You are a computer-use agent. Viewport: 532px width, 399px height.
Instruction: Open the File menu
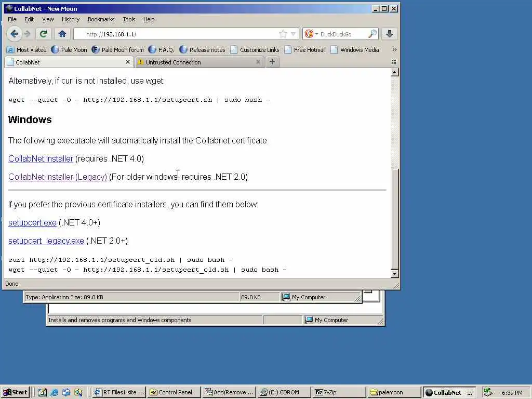click(x=12, y=19)
